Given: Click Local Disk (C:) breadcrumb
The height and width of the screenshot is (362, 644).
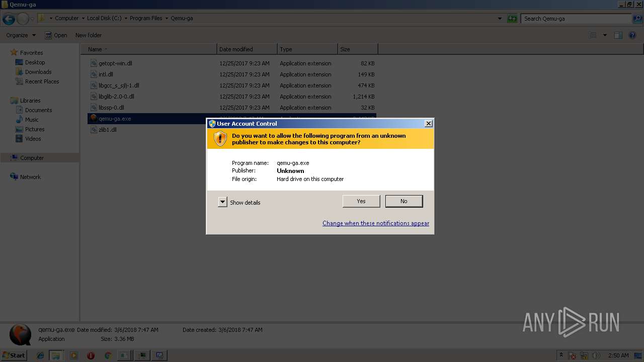Looking at the screenshot, I should (104, 18).
